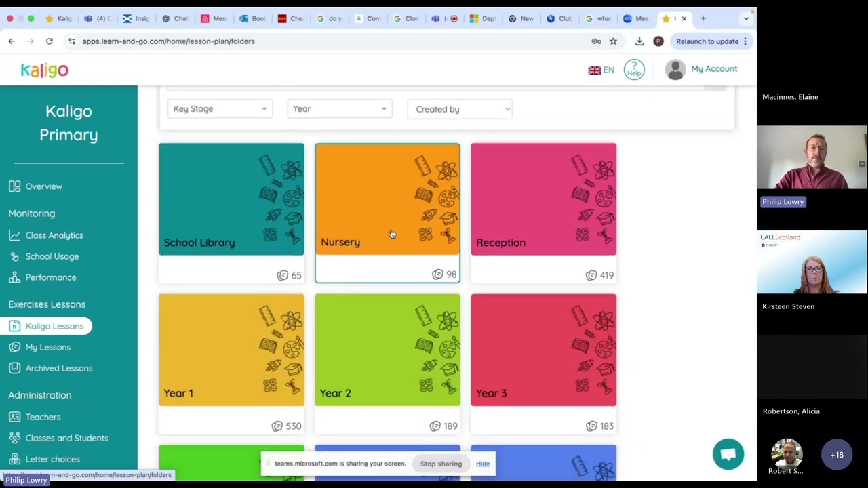
Task: Open a new browser tab
Action: 703,18
